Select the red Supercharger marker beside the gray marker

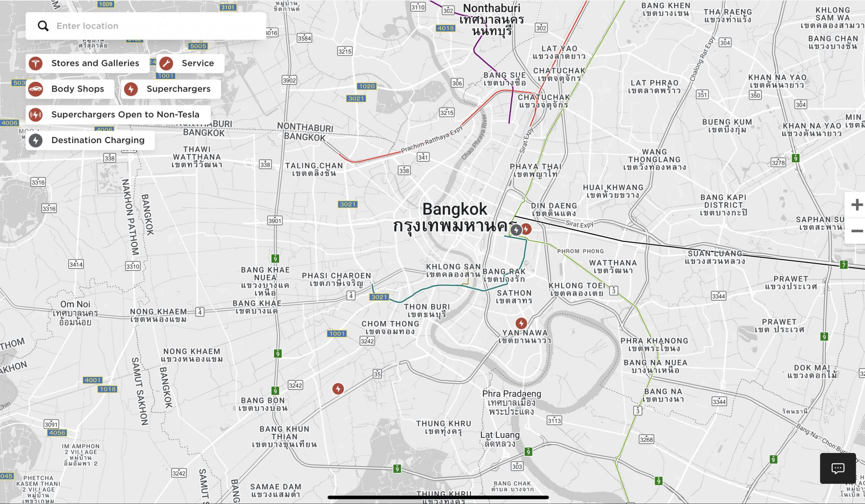point(526,229)
